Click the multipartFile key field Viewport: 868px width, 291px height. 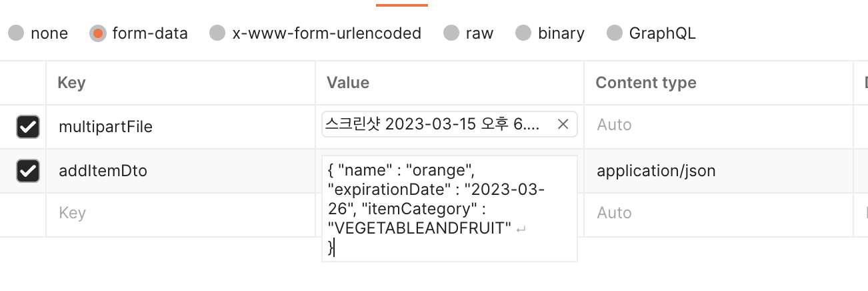tap(181, 127)
